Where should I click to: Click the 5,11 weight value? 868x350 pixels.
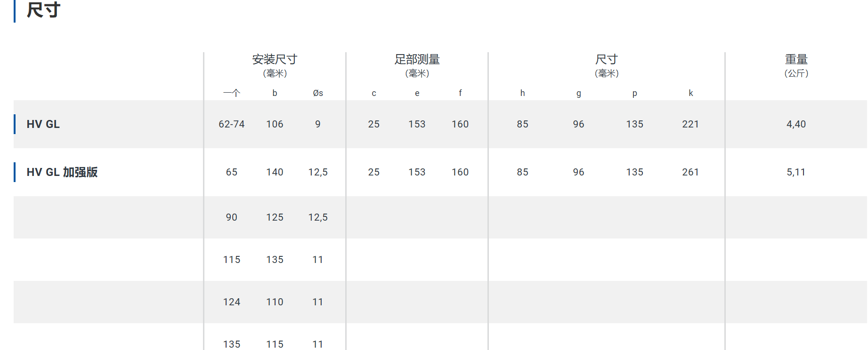796,172
